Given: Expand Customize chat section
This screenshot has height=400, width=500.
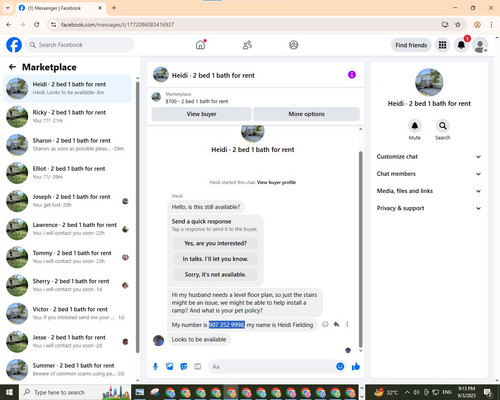Looking at the screenshot, I should tap(429, 157).
